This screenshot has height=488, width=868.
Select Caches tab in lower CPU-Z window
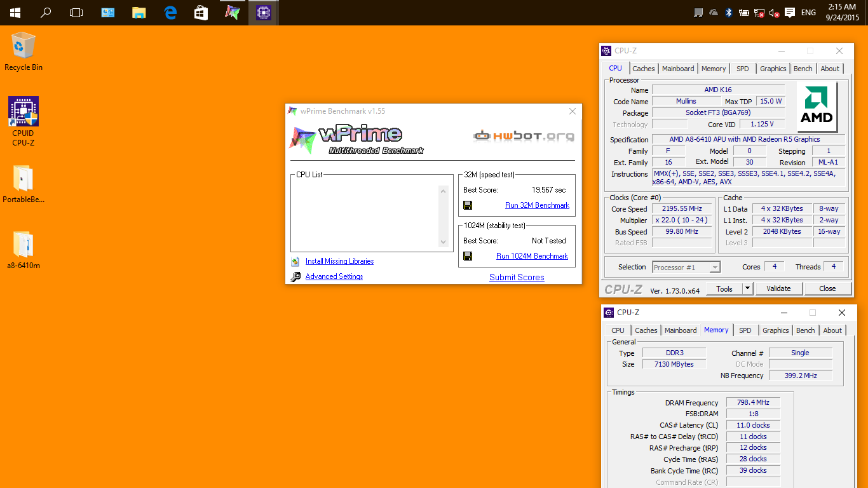646,330
